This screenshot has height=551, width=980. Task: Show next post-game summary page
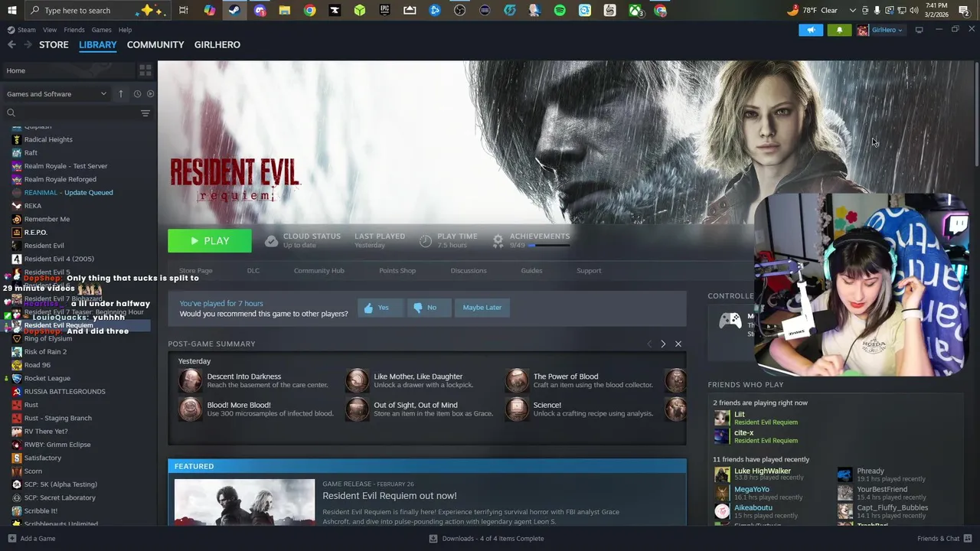pyautogui.click(x=663, y=344)
